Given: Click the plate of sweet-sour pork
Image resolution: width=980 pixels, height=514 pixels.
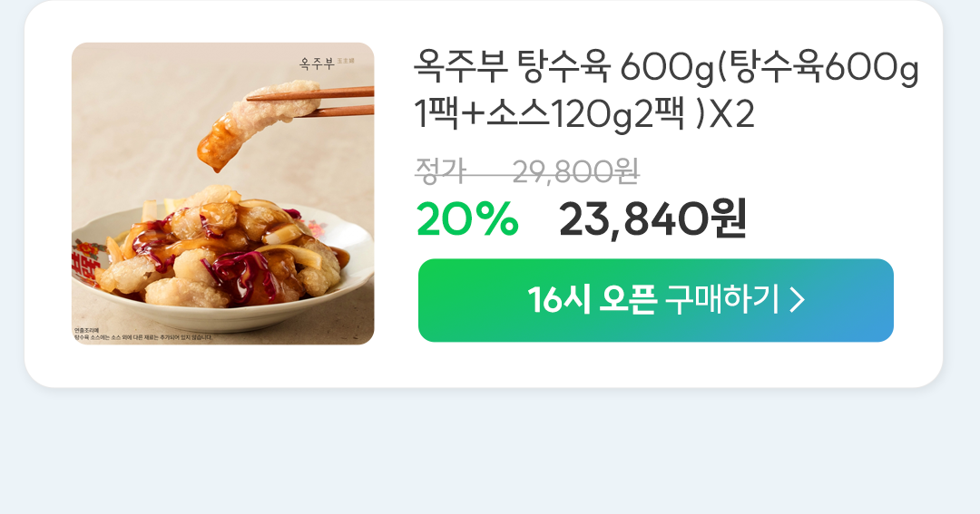Looking at the screenshot, I should click(223, 261).
